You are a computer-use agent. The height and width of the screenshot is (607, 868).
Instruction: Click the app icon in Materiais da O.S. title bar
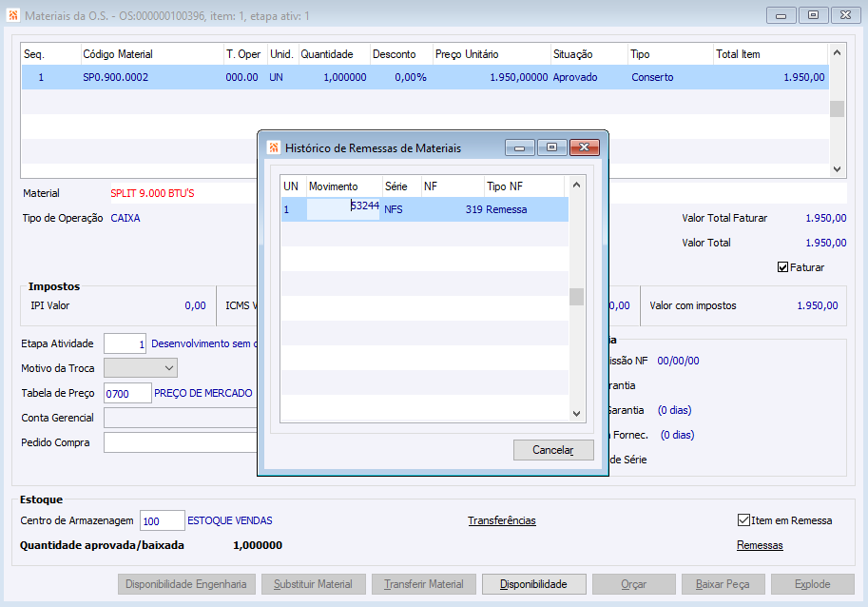coord(12,15)
